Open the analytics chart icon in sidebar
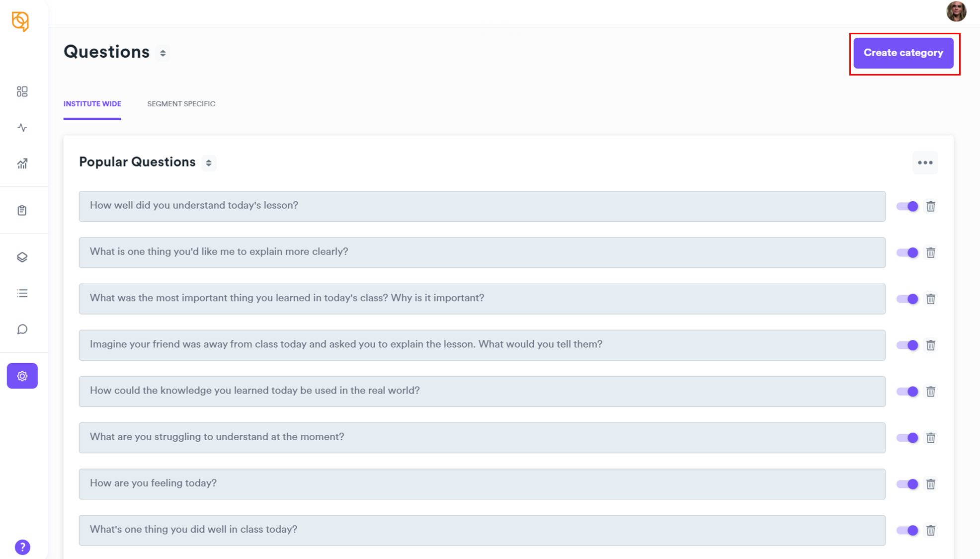 (x=22, y=164)
